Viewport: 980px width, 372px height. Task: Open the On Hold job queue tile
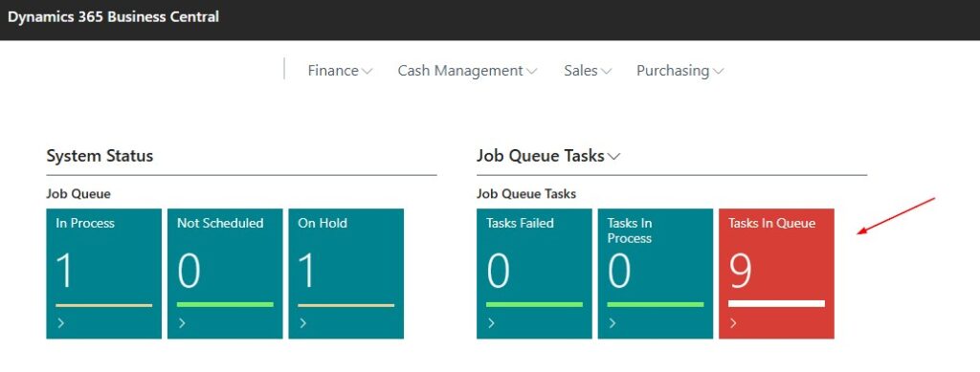(346, 274)
